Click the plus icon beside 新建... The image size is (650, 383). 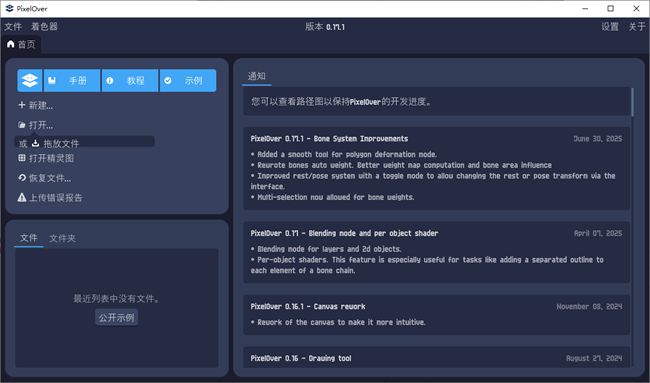click(22, 105)
